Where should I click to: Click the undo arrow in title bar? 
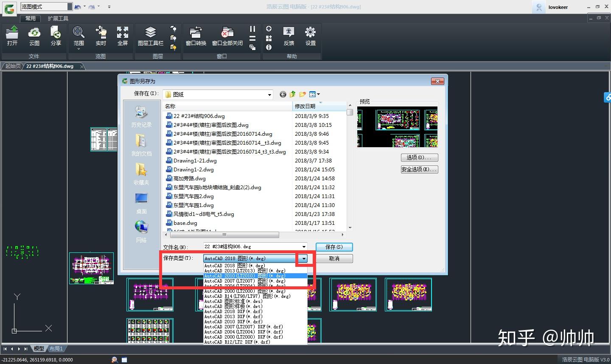[77, 7]
